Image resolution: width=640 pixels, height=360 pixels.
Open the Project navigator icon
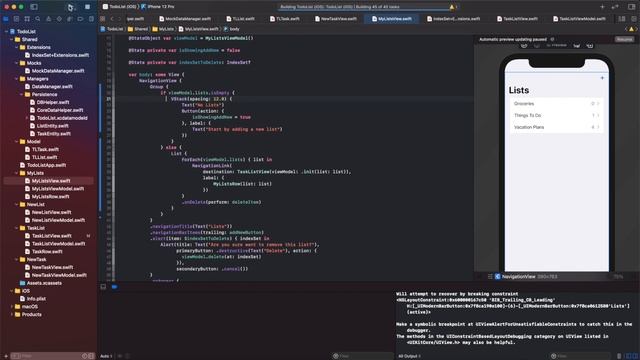coord(6,19)
